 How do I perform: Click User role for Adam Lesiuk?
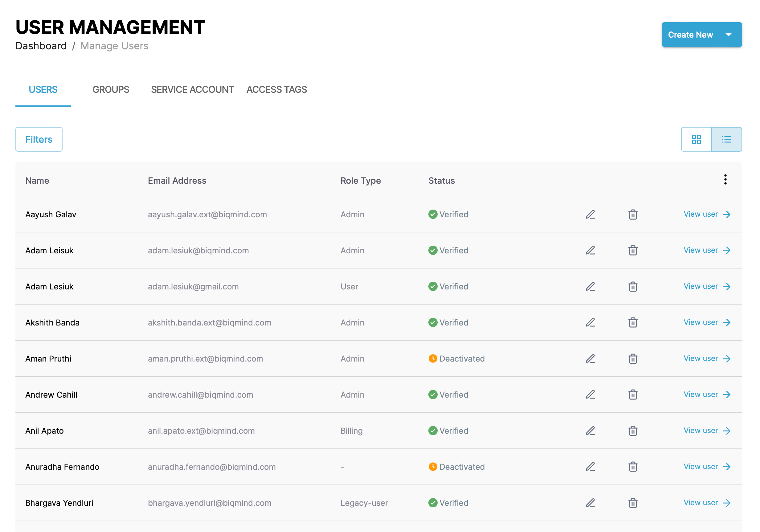349,287
